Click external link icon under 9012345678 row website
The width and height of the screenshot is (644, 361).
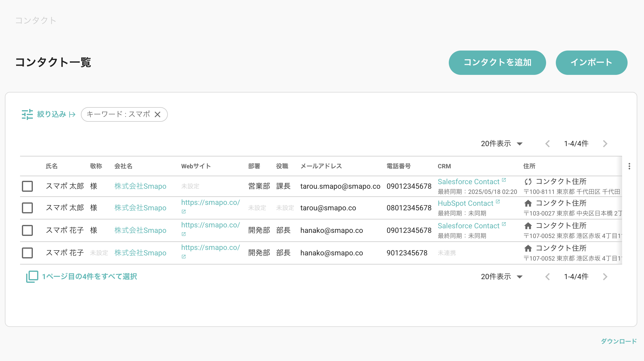(184, 257)
